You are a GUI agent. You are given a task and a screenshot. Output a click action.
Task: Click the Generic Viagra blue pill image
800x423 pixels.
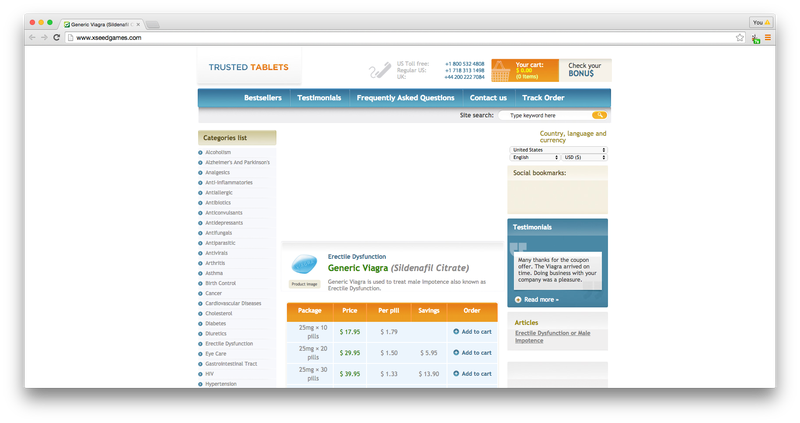click(x=304, y=264)
